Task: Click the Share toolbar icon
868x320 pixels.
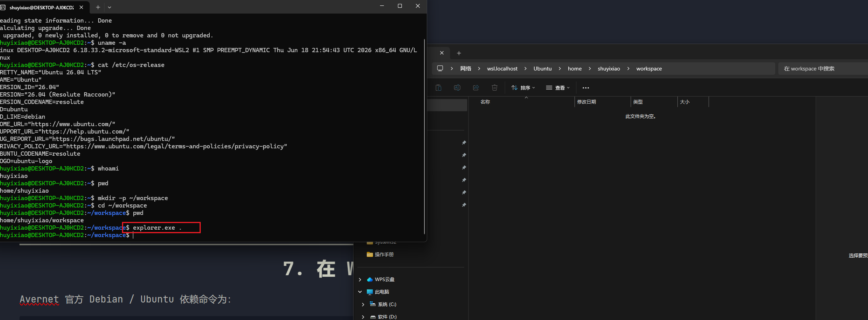Action: pos(476,88)
